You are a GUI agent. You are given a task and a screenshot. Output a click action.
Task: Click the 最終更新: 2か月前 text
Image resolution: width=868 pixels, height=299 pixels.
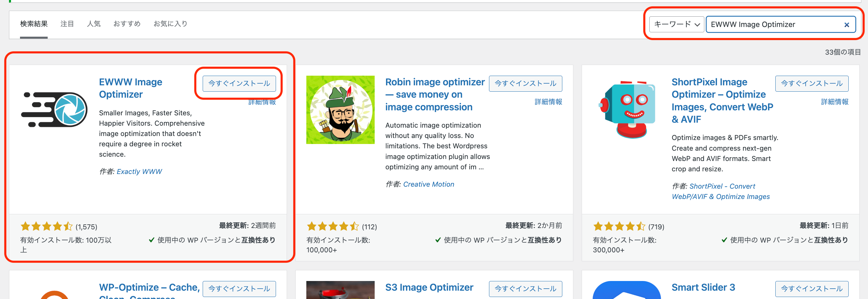click(x=534, y=226)
